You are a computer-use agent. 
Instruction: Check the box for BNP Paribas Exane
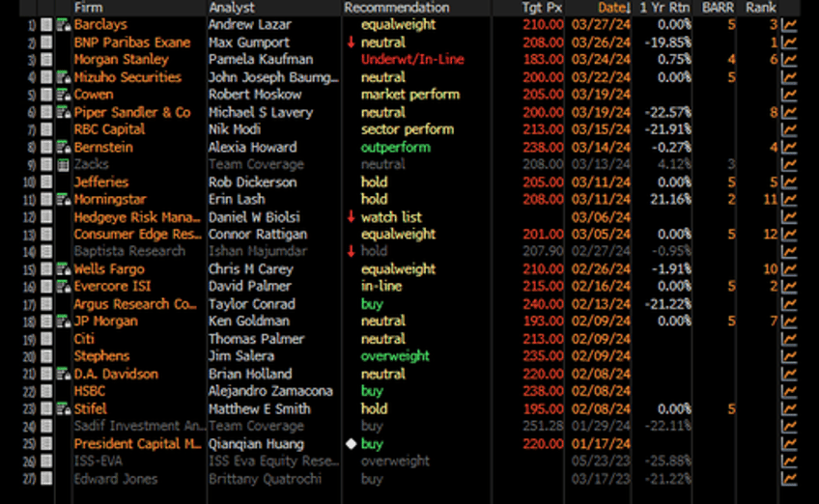click(x=46, y=42)
